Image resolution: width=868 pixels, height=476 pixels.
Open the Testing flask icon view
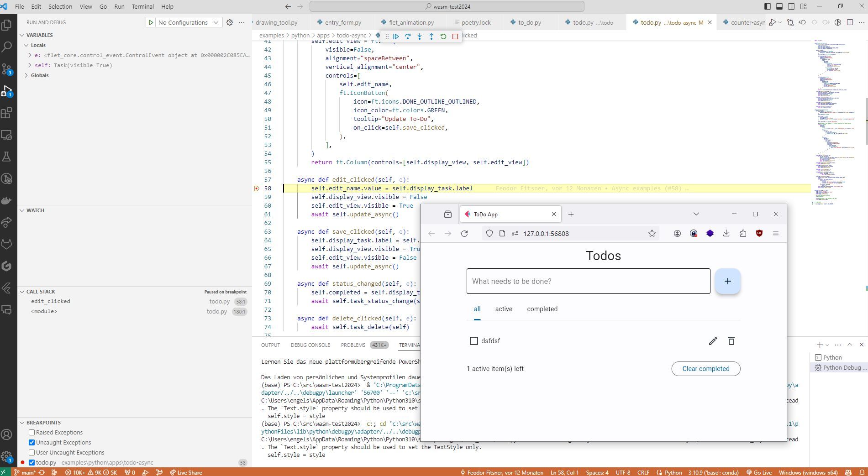(7, 157)
